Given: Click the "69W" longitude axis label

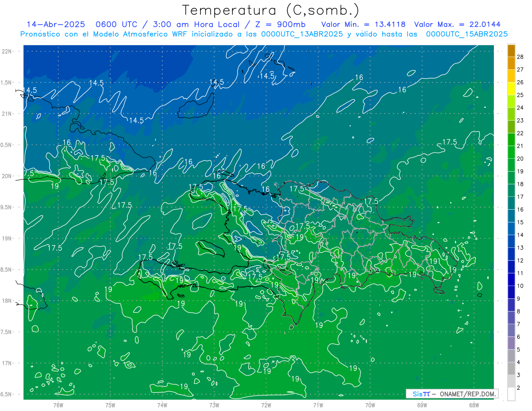Looking at the screenshot, I should point(422,405).
